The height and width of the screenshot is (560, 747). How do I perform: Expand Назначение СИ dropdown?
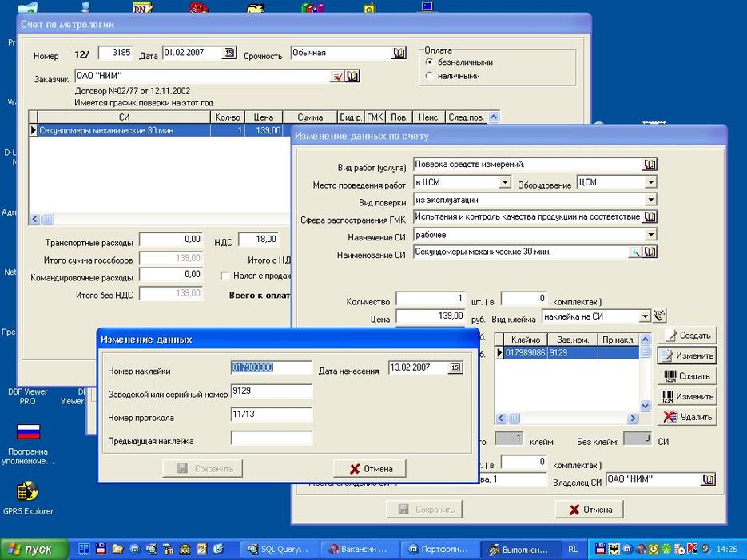[651, 235]
